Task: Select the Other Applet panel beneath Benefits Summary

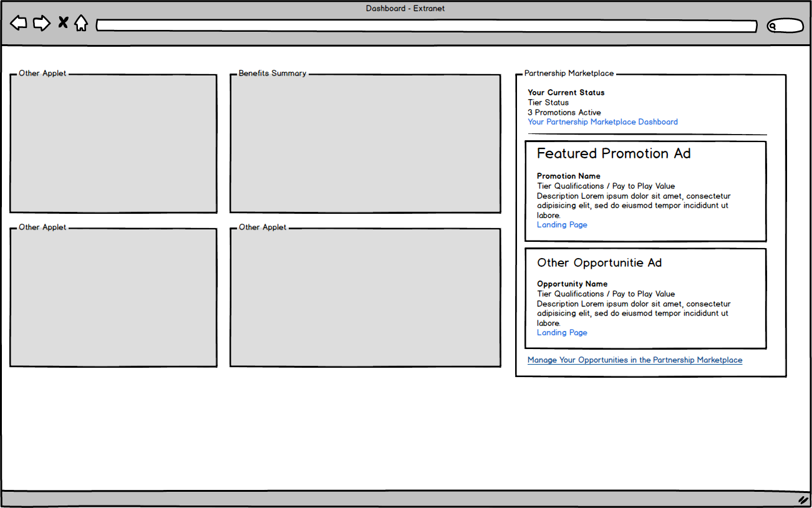Action: click(365, 297)
